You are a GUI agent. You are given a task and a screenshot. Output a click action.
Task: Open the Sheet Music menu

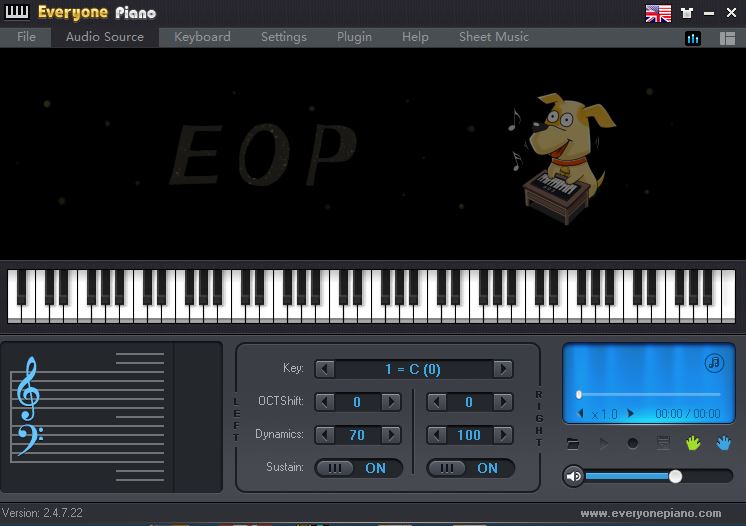[493, 37]
